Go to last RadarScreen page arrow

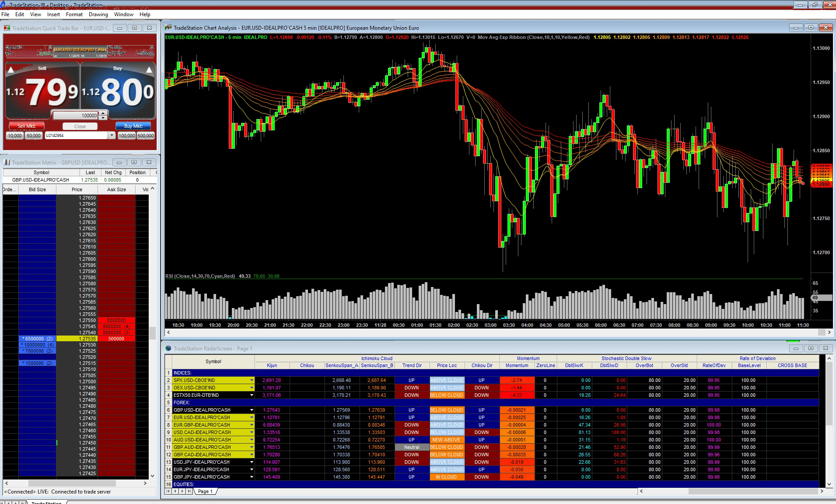[189, 491]
